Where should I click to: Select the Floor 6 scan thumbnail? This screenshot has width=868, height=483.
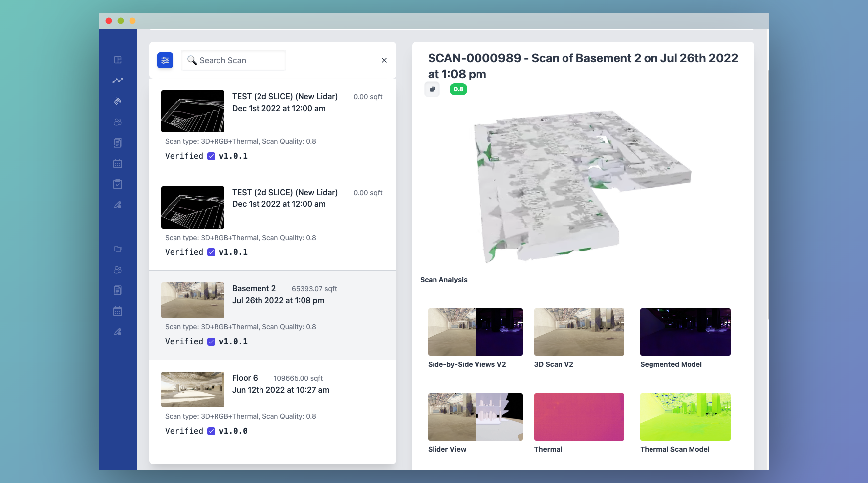click(193, 390)
